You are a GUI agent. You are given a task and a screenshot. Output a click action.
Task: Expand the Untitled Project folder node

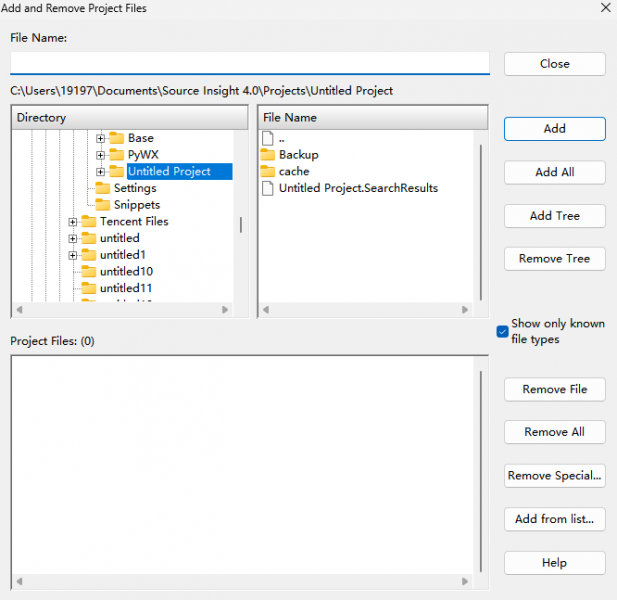point(100,172)
